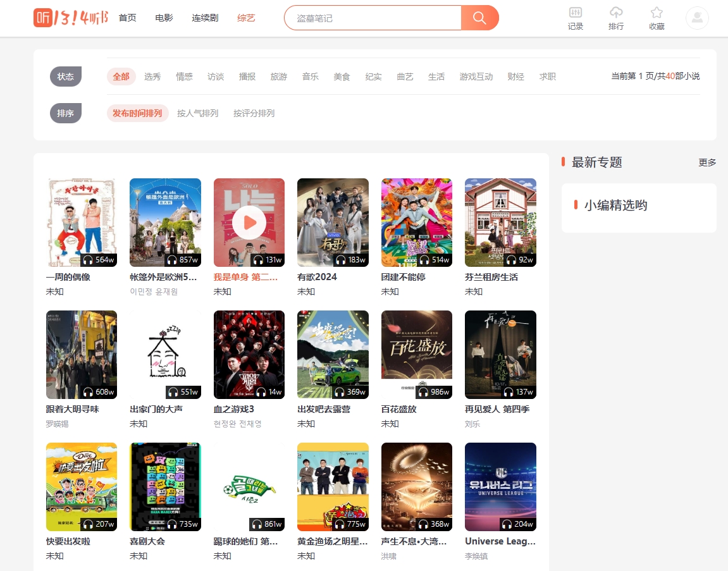The height and width of the screenshot is (571, 728).
Task: Sort by 发布时间排列
Action: (137, 113)
